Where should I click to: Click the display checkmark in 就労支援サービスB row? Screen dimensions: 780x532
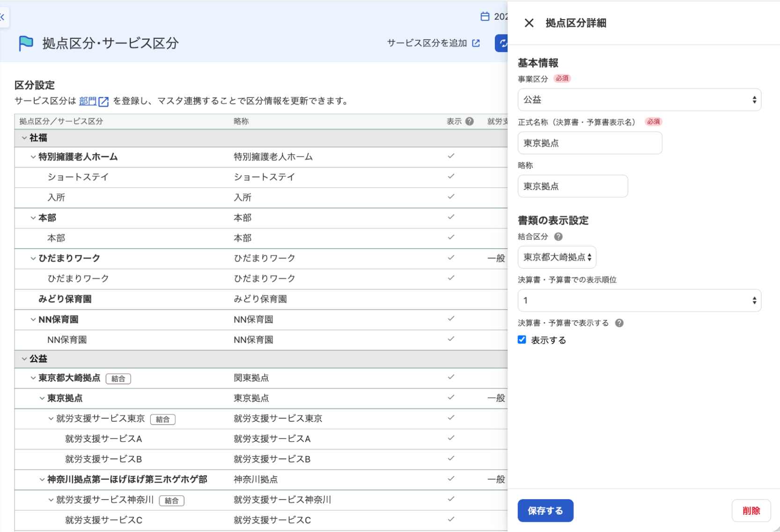coord(451,458)
